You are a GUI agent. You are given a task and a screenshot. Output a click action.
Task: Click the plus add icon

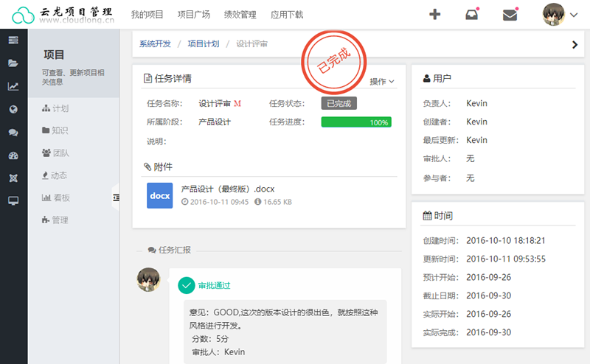[x=434, y=14]
